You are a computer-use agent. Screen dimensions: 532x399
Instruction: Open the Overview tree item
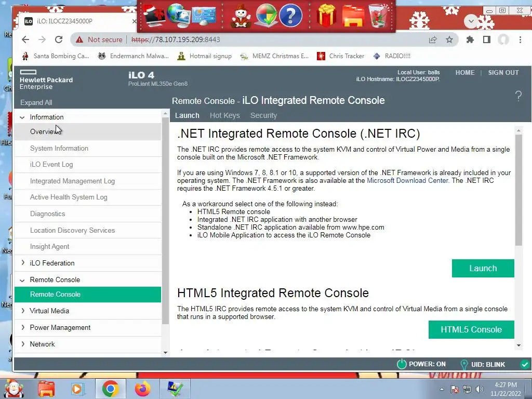point(87,131)
